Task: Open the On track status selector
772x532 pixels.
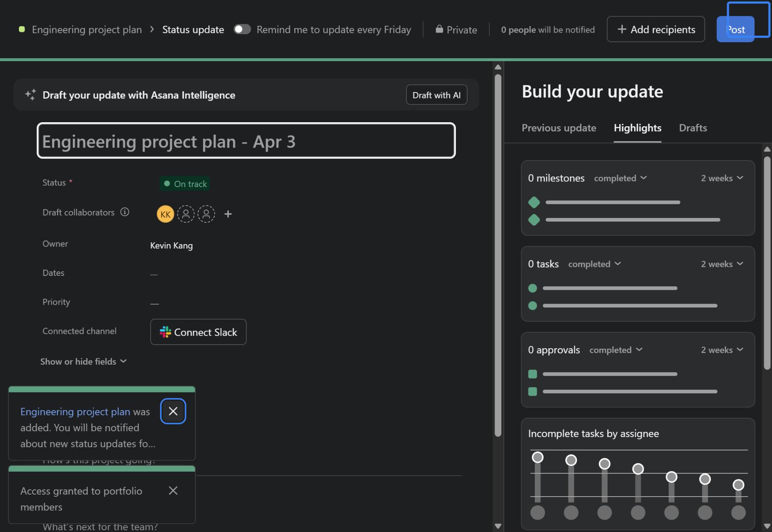Action: click(185, 184)
